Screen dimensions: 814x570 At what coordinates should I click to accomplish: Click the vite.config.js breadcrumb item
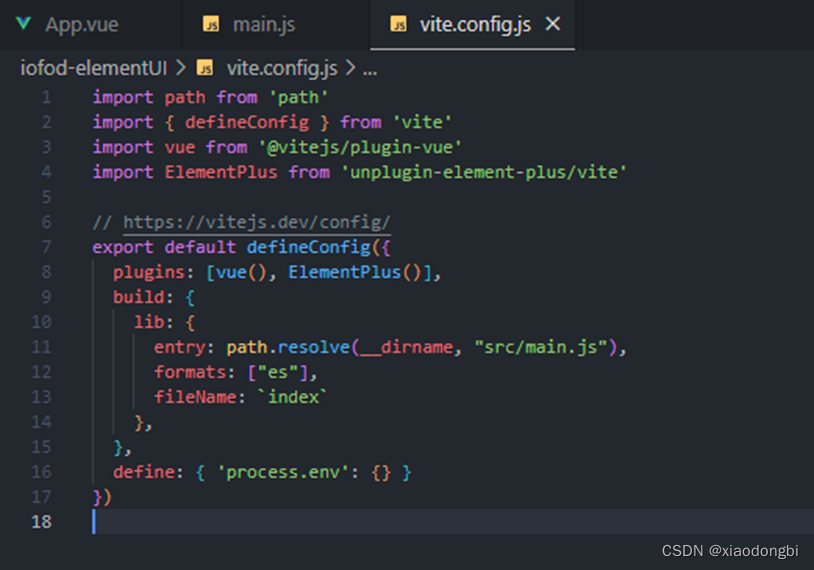[282, 68]
